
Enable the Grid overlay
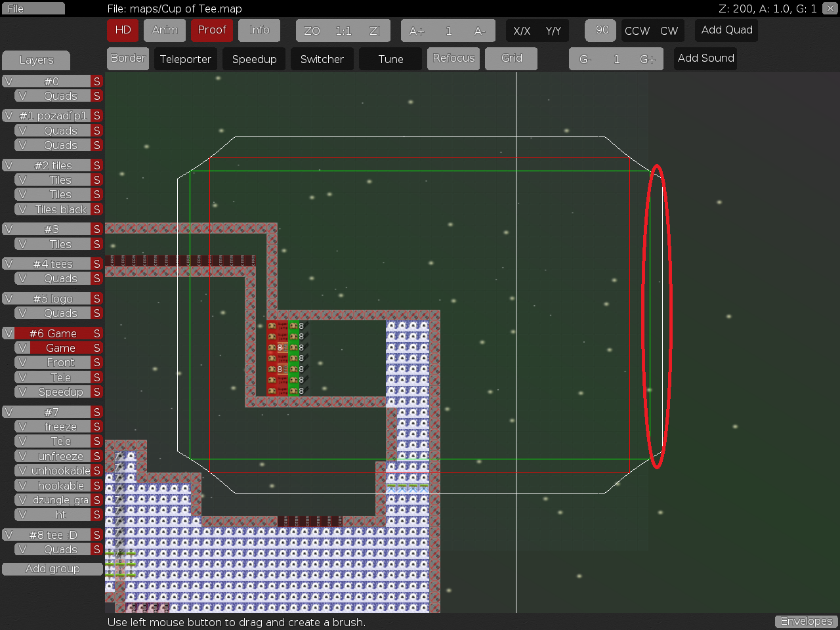coord(511,58)
